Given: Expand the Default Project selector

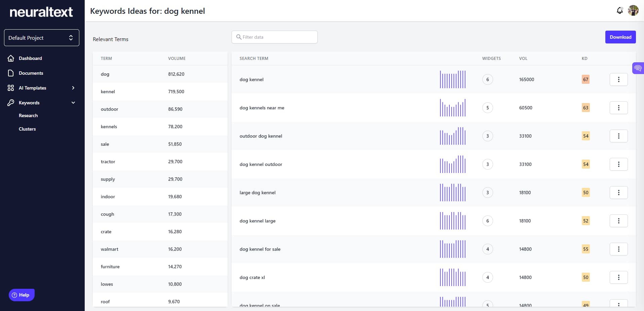Looking at the screenshot, I should tap(41, 38).
